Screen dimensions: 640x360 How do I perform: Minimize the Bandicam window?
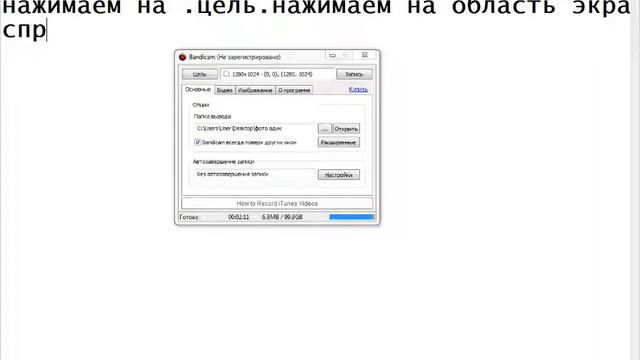click(333, 56)
